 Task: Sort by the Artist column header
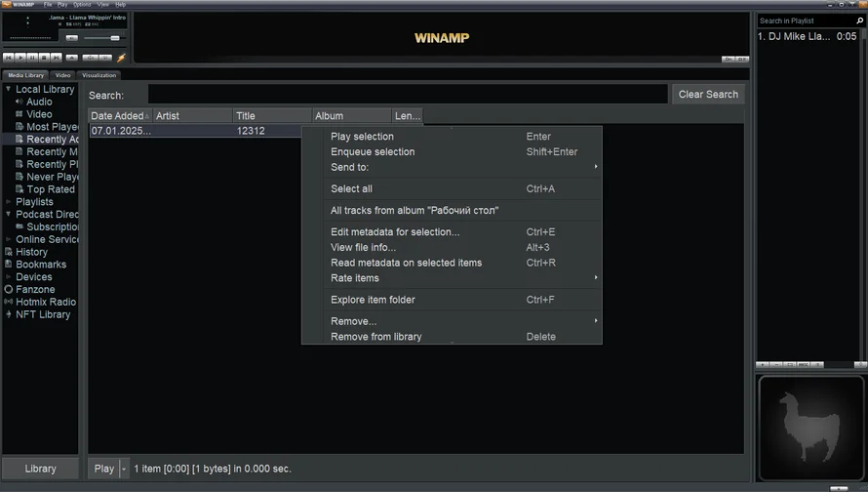193,116
